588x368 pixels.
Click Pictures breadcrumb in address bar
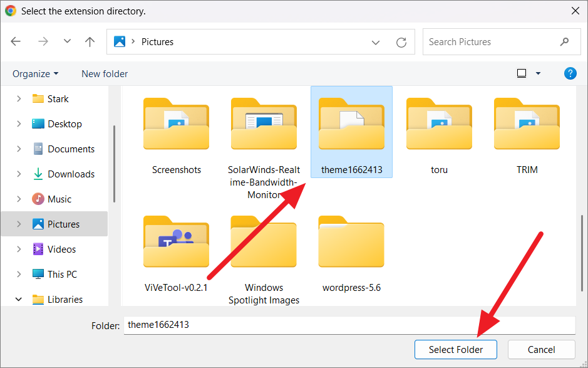(157, 41)
